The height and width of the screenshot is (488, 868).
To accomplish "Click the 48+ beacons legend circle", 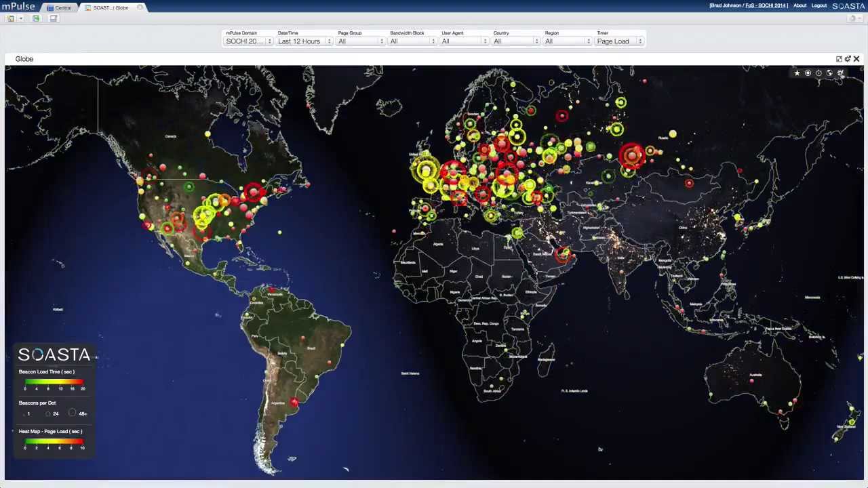I will tap(72, 413).
